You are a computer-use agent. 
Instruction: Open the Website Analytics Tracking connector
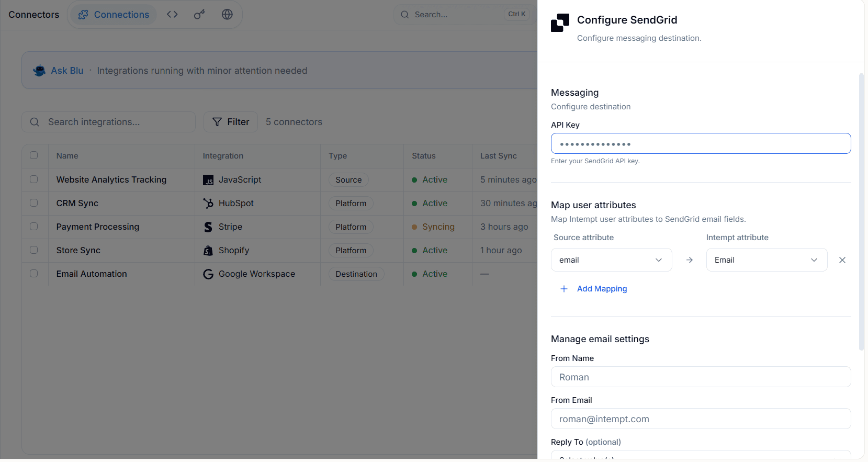pos(111,179)
